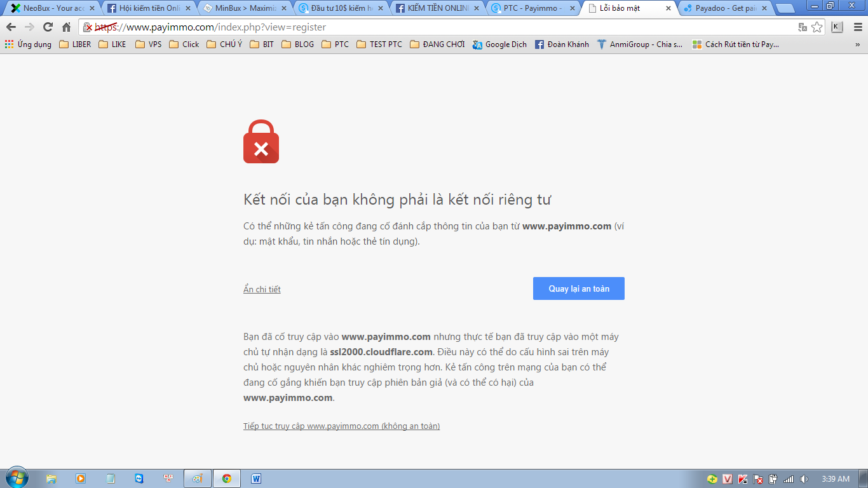Close the Lỗi bảo mật tab
The height and width of the screenshot is (488, 868).
(668, 8)
